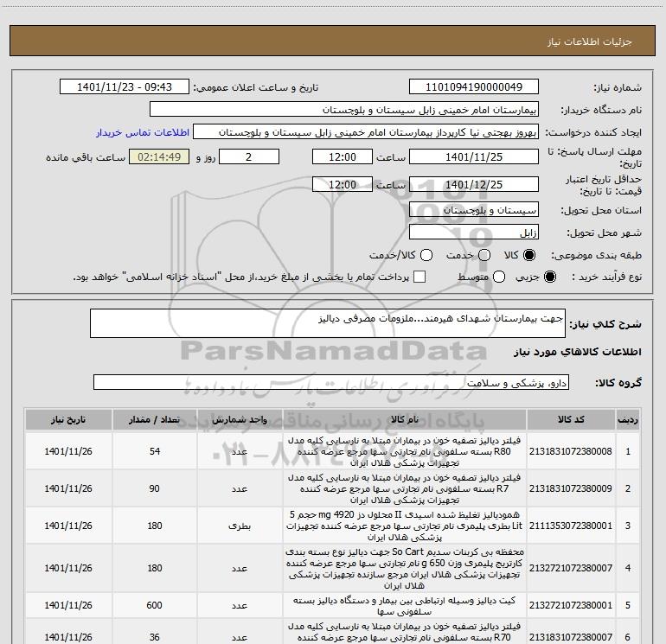Image resolution: width=666 pixels, height=644 pixels.
Task: Click the نام کالا column header
Action: coord(405,419)
